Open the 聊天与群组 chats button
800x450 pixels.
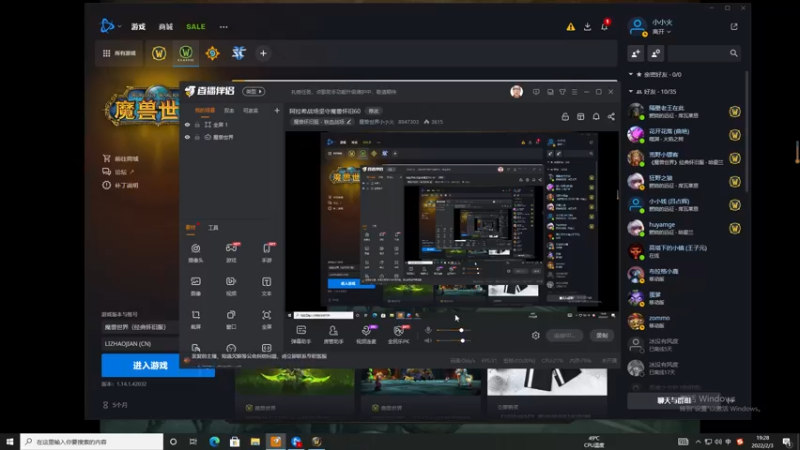[673, 401]
